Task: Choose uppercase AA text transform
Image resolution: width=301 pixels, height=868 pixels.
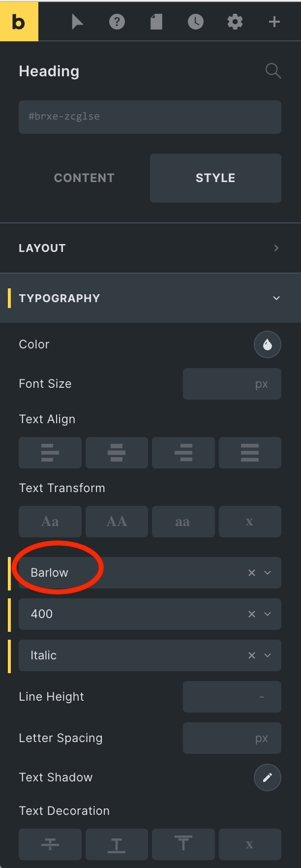Action: 117,522
